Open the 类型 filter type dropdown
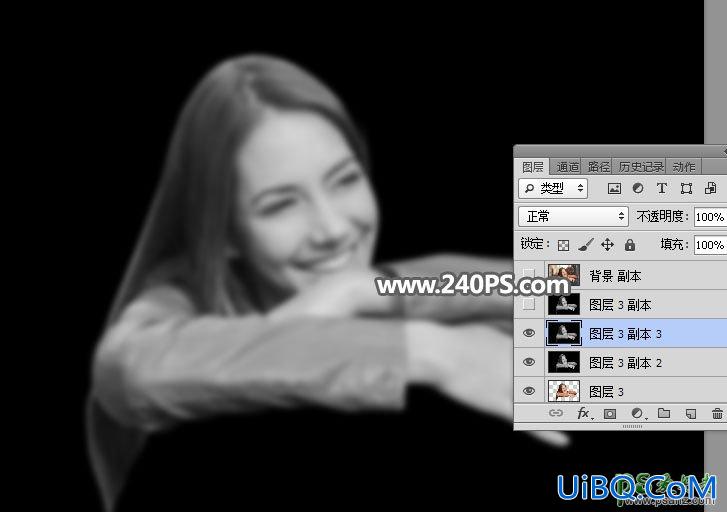The image size is (727, 512). click(553, 188)
